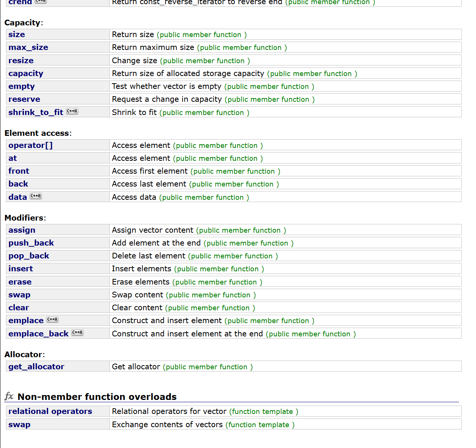
Task: Open the emplace_back link
Action: coord(39,334)
